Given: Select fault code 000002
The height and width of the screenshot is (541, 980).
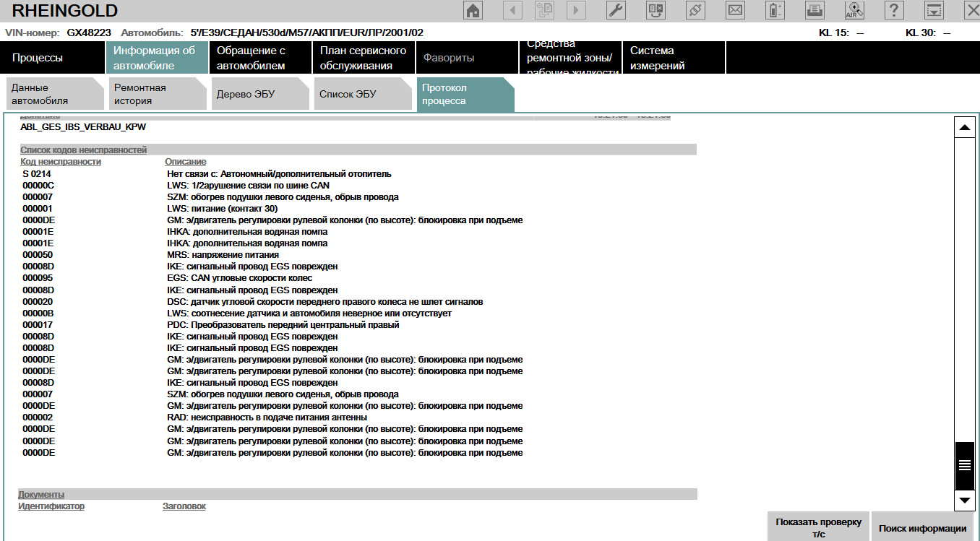Looking at the screenshot, I should click(38, 417).
